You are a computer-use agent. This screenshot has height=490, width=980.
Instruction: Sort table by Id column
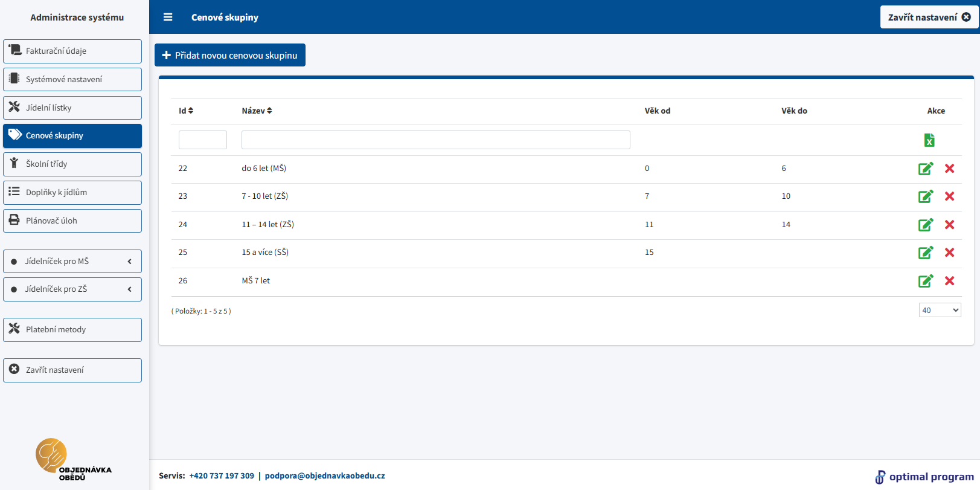click(x=186, y=111)
